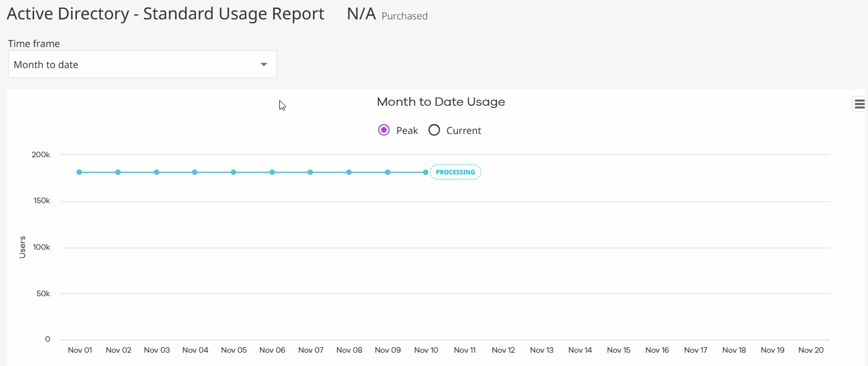
Task: Click the Nov 18 axis label
Action: pos(734,350)
